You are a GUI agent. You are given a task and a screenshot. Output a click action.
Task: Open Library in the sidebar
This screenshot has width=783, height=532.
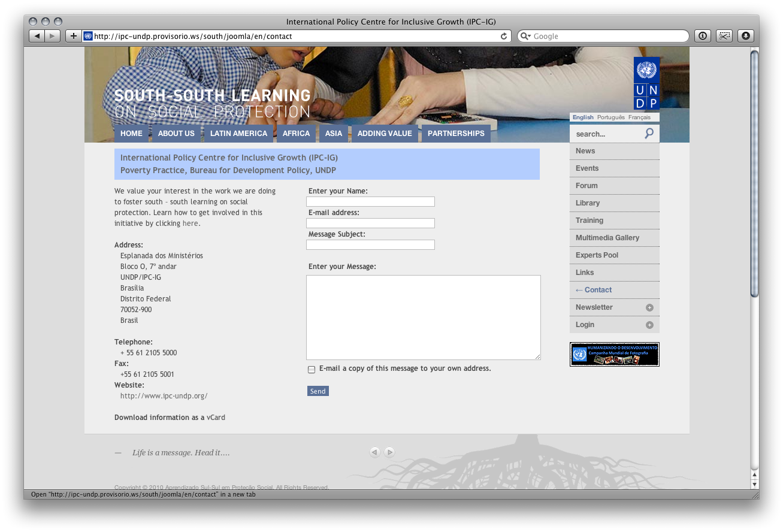coord(615,203)
